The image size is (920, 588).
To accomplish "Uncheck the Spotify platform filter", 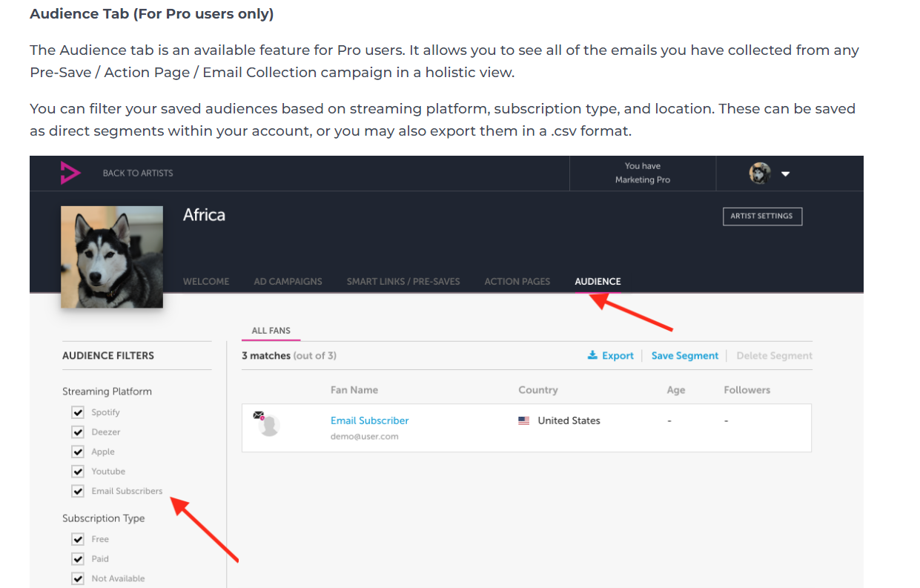I will (78, 412).
